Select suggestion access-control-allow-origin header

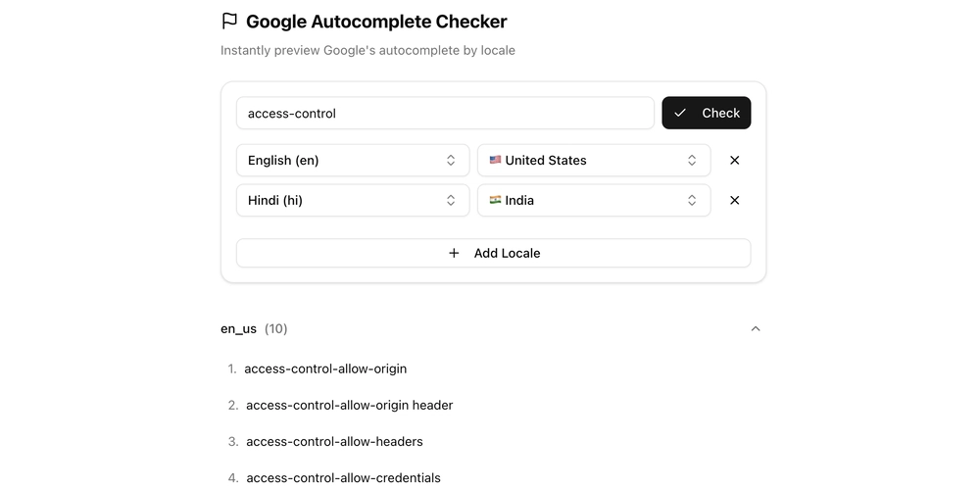pos(350,405)
